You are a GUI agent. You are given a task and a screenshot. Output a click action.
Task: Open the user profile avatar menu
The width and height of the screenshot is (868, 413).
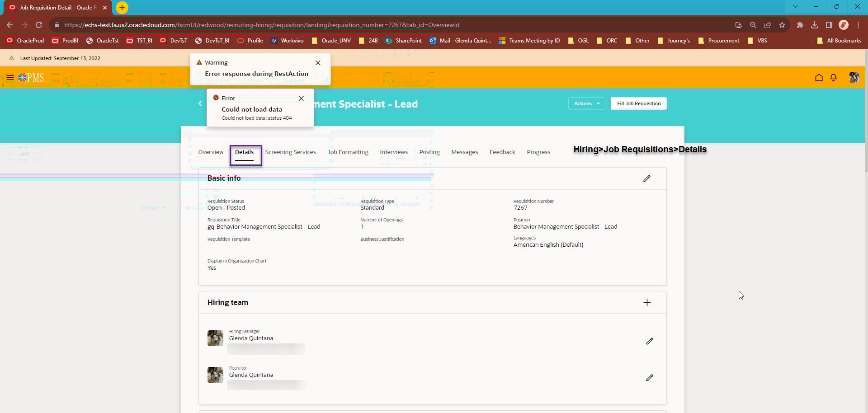coord(854,77)
